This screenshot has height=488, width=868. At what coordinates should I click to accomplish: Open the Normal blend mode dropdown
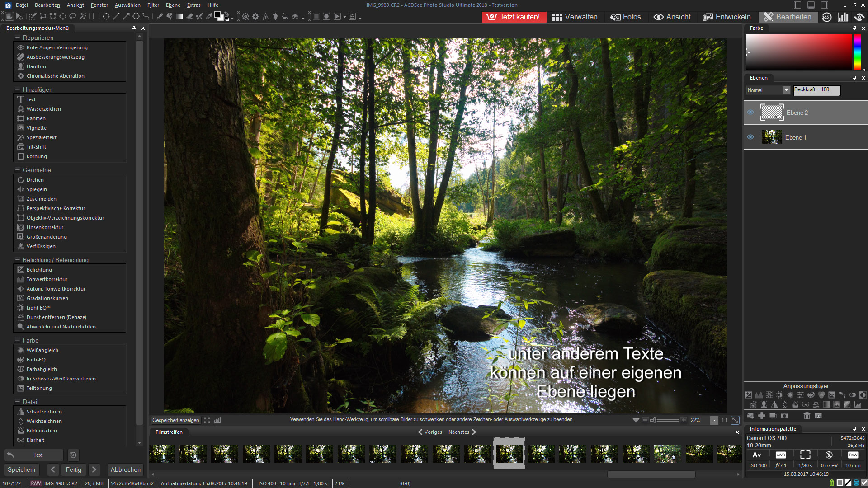pos(786,90)
